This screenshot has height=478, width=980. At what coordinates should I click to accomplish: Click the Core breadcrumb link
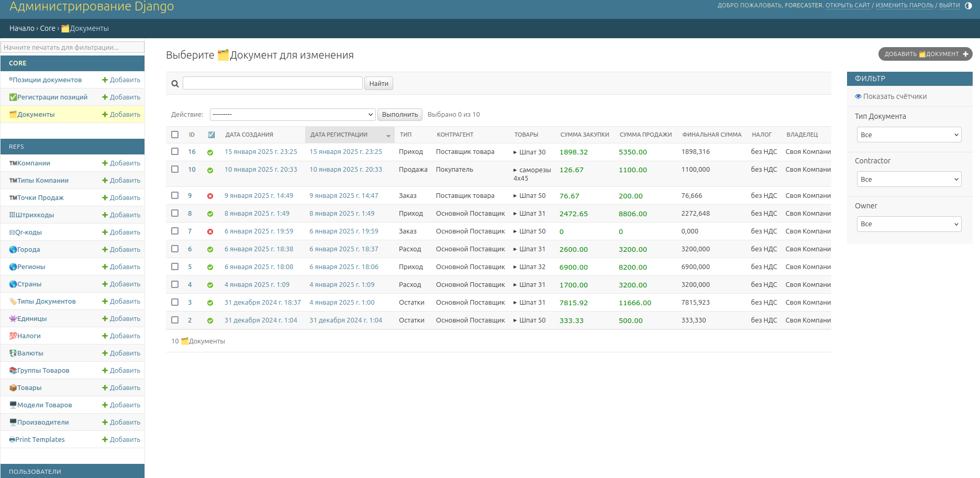[x=48, y=29]
